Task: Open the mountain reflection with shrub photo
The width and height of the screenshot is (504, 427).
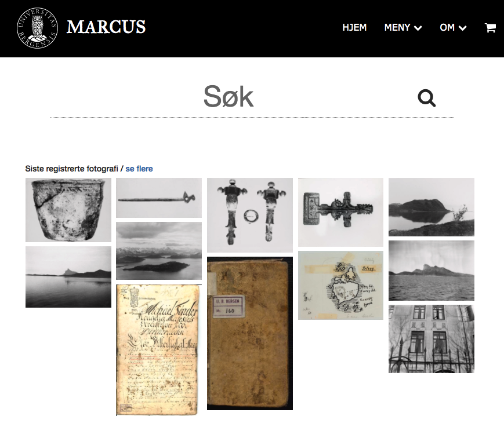Action: point(432,207)
